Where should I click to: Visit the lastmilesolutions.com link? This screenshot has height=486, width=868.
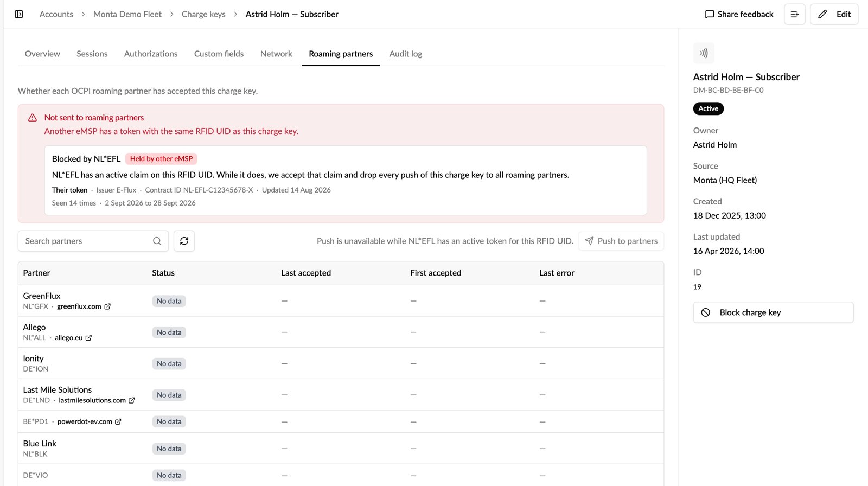click(x=92, y=400)
